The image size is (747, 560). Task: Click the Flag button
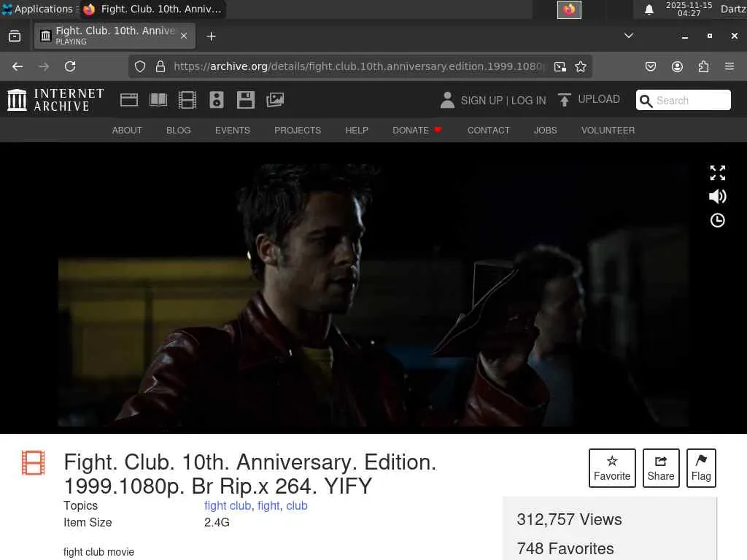coord(701,467)
